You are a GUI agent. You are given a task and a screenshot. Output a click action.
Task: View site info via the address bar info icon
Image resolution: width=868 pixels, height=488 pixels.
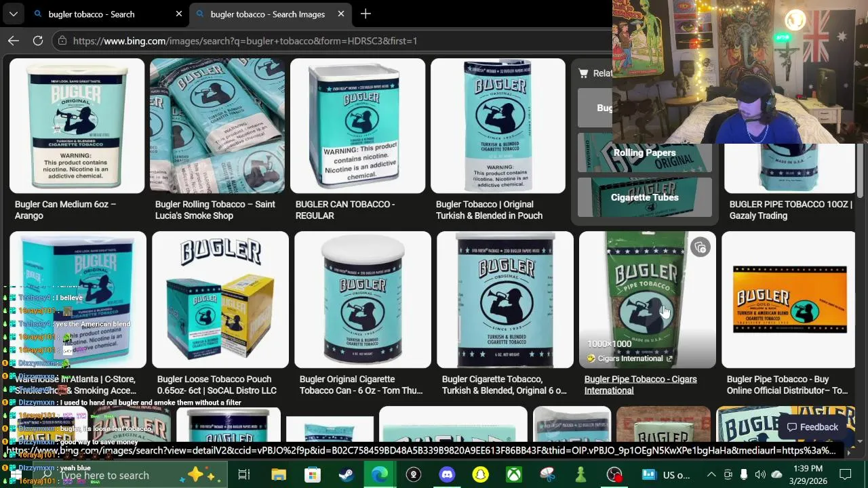62,41
